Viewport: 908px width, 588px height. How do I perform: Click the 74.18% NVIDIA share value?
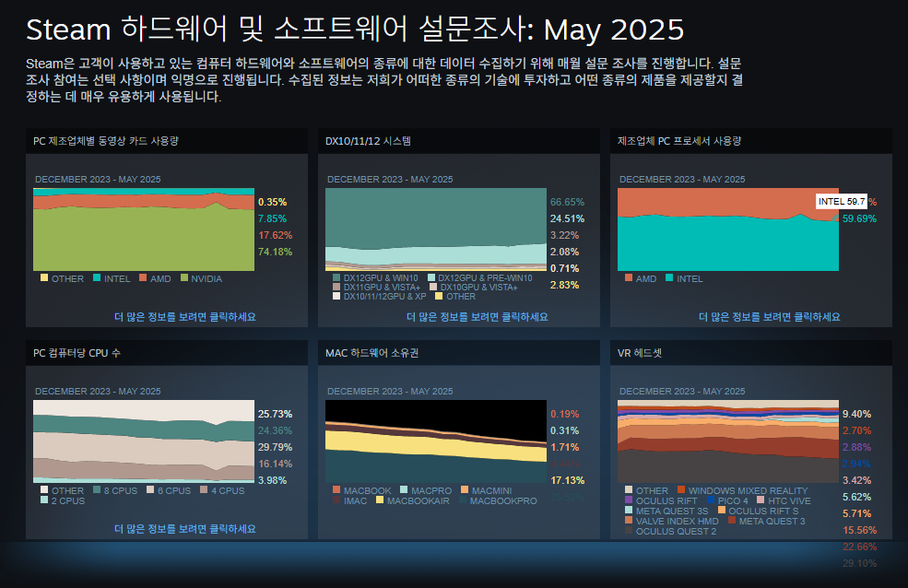(275, 252)
